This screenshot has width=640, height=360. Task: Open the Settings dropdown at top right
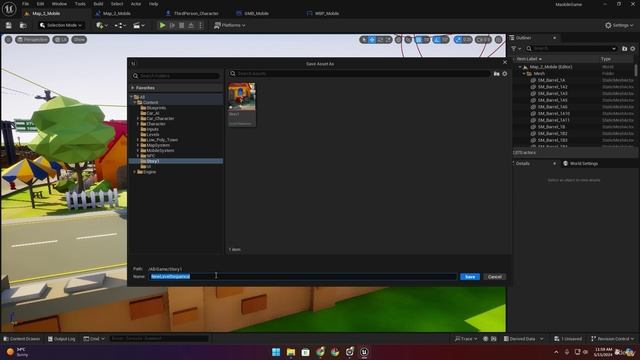click(x=619, y=25)
